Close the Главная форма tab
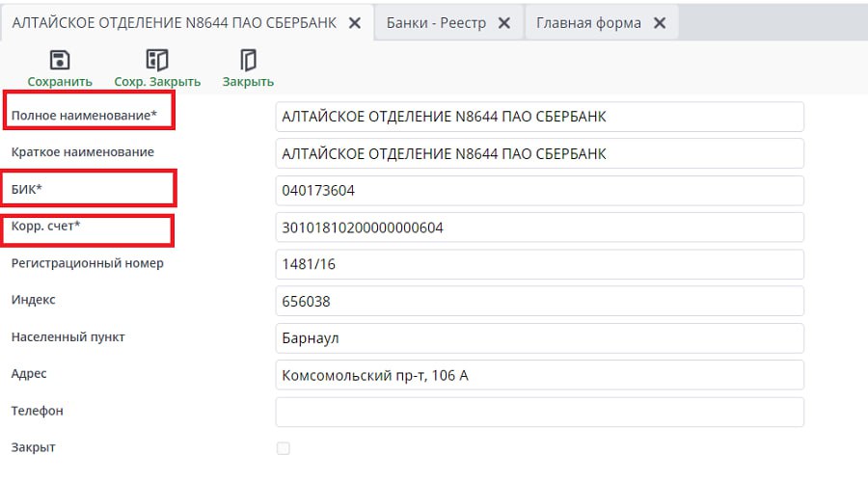Image resolution: width=868 pixels, height=482 pixels. [x=660, y=23]
